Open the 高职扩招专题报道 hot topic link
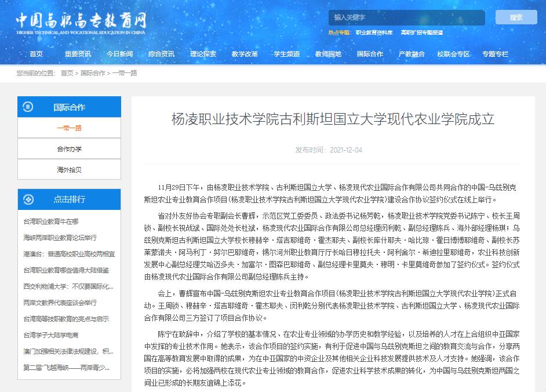The height and width of the screenshot is (392, 546). [x=421, y=33]
